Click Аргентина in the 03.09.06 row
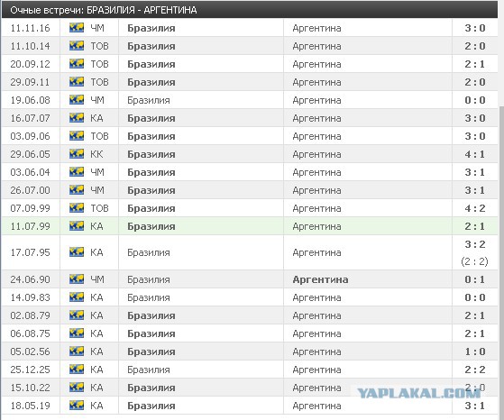Screen dimensions: 504x420 click(316, 136)
